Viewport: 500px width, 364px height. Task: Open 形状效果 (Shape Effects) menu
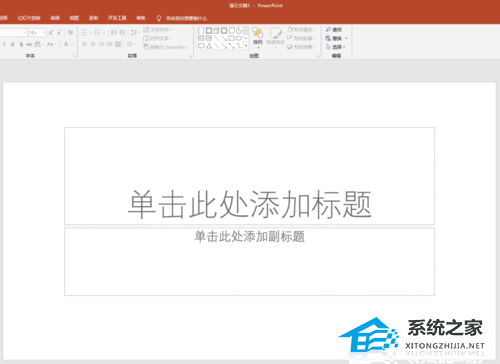[x=301, y=47]
